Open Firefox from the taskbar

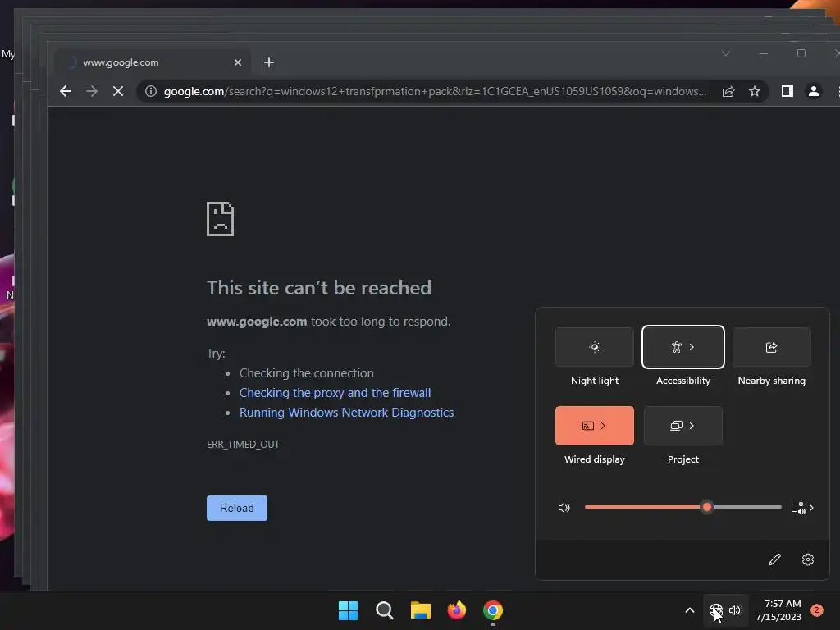[456, 610]
